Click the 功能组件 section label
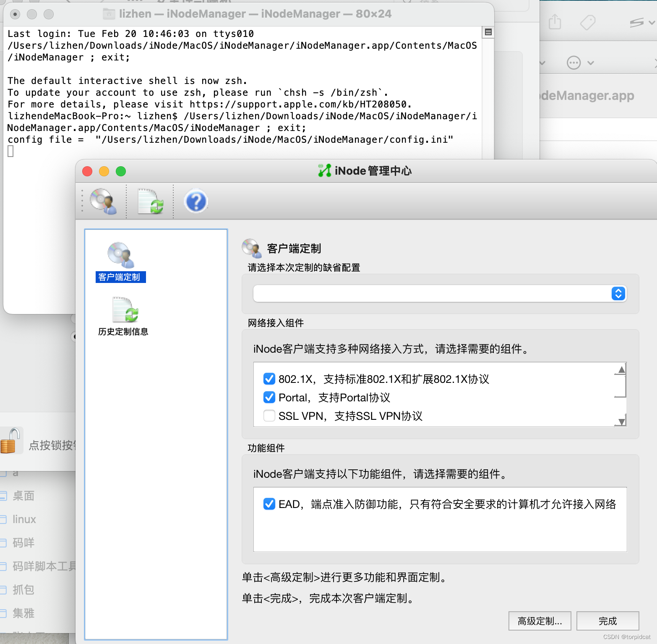Screen dimensions: 657x644 266,448
